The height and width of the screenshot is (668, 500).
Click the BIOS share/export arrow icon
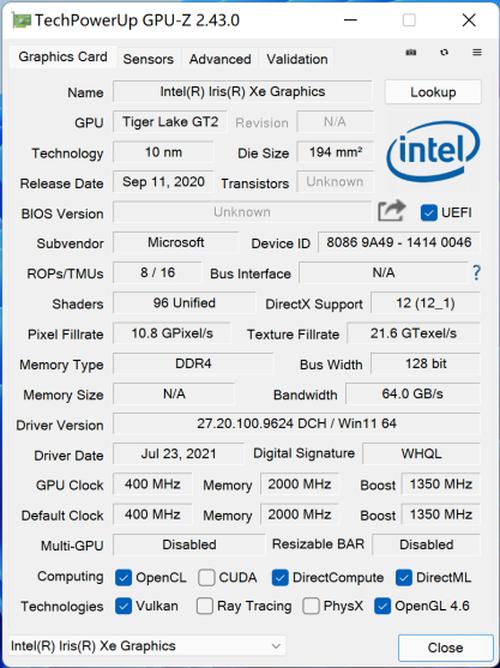pos(391,211)
